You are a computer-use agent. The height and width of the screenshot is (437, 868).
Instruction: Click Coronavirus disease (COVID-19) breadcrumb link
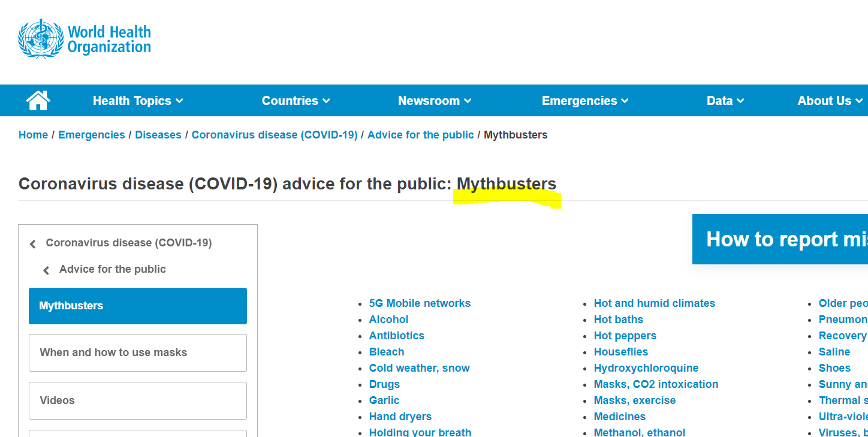pyautogui.click(x=275, y=135)
